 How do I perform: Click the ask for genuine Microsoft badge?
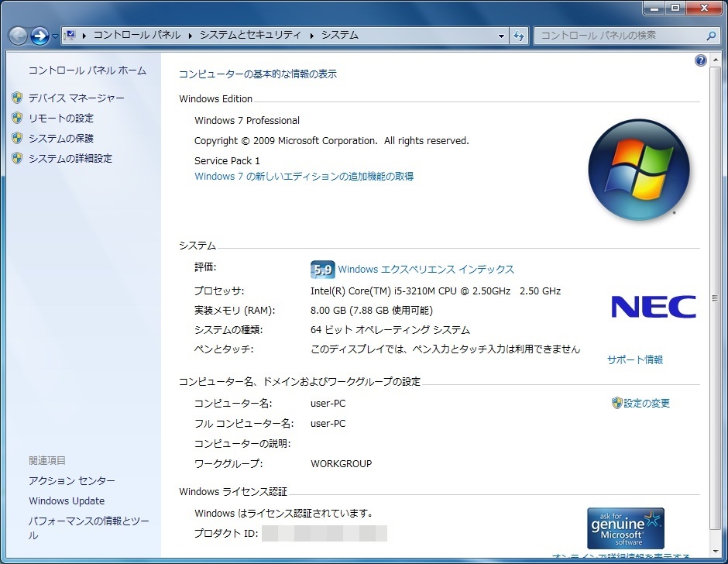[626, 528]
